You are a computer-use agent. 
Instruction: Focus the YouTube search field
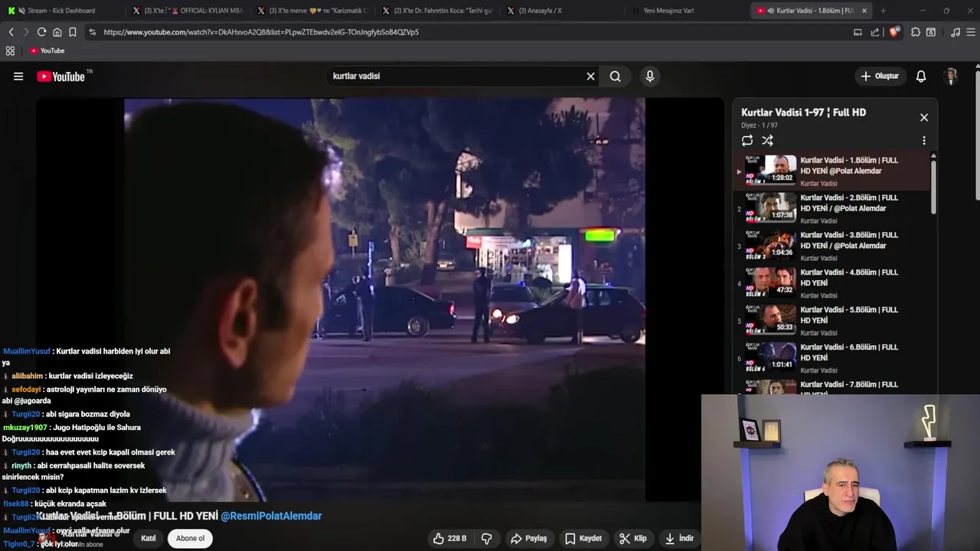tap(456, 77)
